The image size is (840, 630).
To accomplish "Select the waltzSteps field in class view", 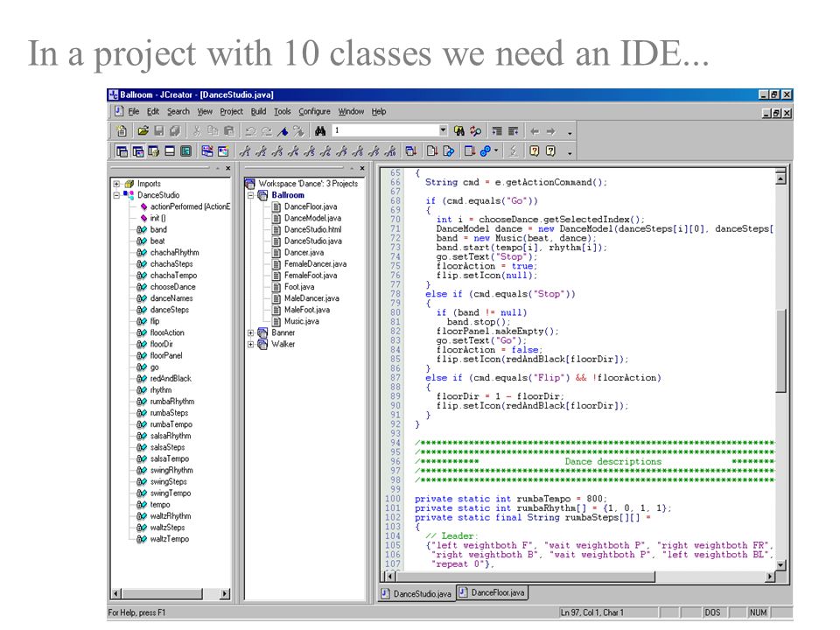I will (167, 528).
